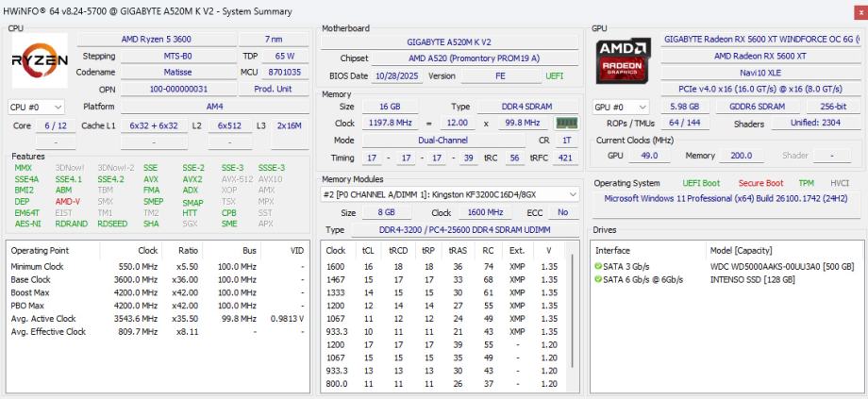Image resolution: width=868 pixels, height=399 pixels.
Task: Click the GIGABYTE A520M K V2 motherboard field
Action: click(x=449, y=42)
